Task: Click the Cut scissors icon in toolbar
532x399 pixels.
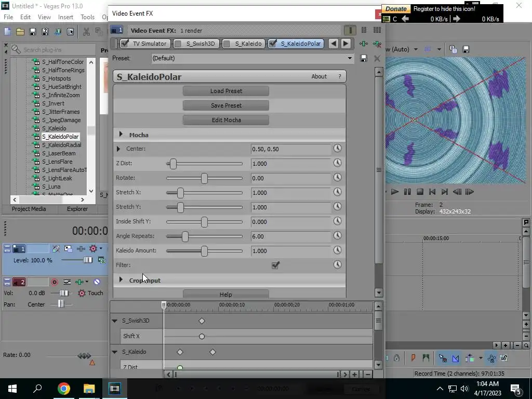Action: pyautogui.click(x=87, y=32)
